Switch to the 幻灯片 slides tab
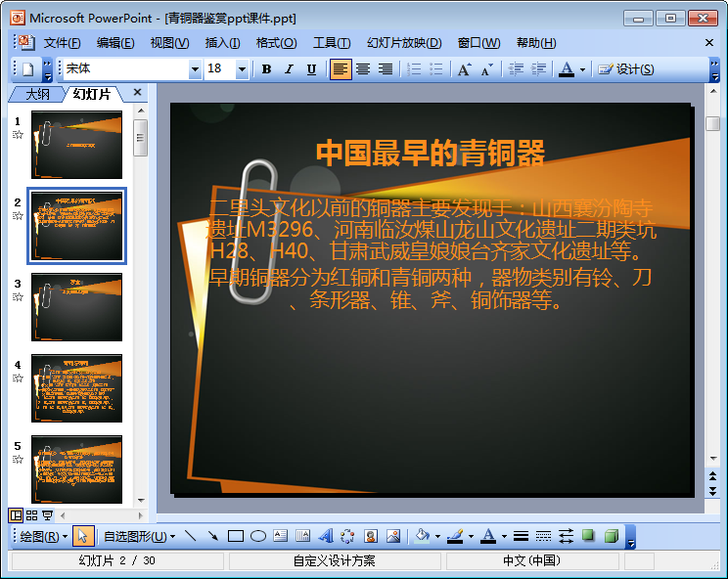Screen dimensions: 728x579 pyautogui.click(x=92, y=94)
